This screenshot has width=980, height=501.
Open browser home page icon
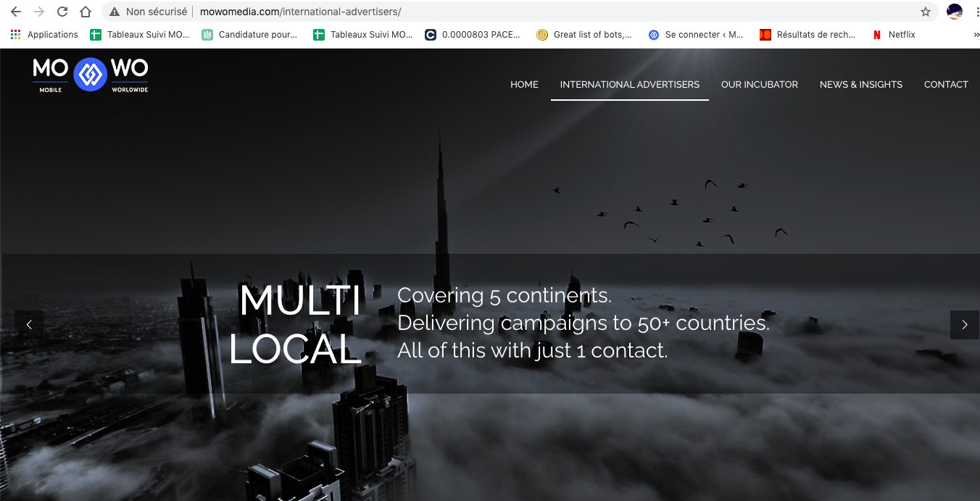(86, 12)
